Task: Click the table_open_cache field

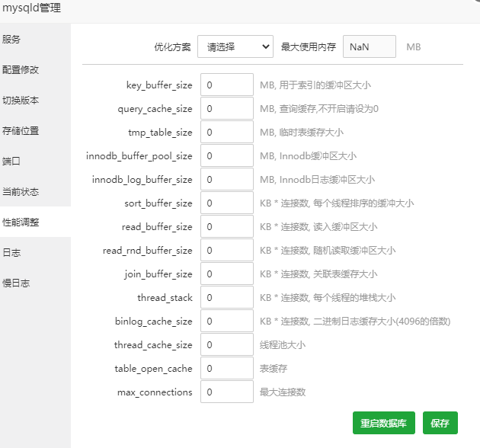Action: [x=227, y=368]
